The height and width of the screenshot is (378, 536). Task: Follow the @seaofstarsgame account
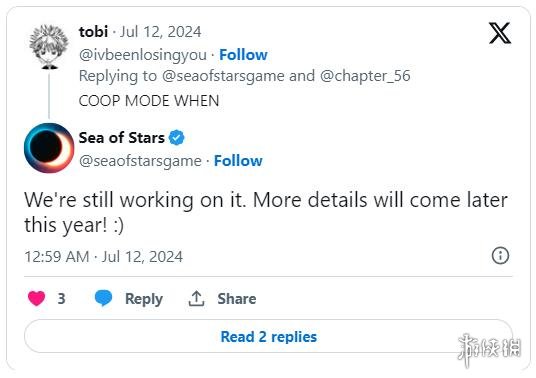pos(238,161)
